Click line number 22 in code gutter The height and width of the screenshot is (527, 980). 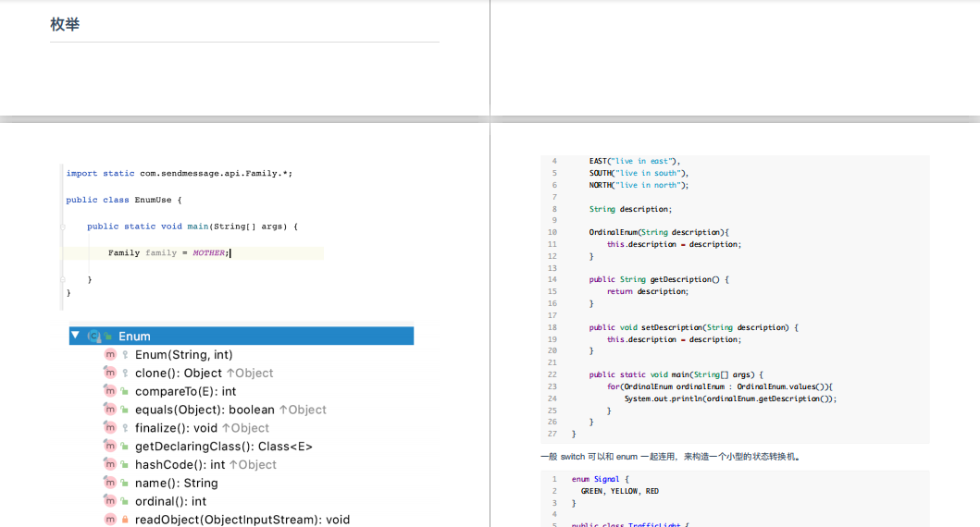(552, 374)
